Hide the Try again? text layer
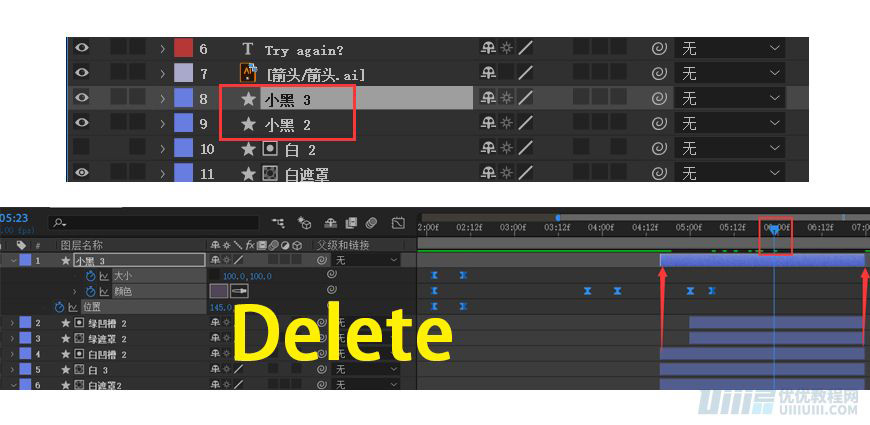The width and height of the screenshot is (870, 425). pyautogui.click(x=82, y=48)
